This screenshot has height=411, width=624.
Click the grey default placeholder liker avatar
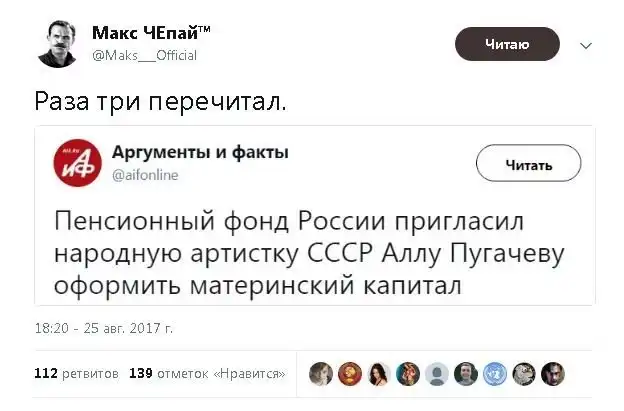click(437, 374)
